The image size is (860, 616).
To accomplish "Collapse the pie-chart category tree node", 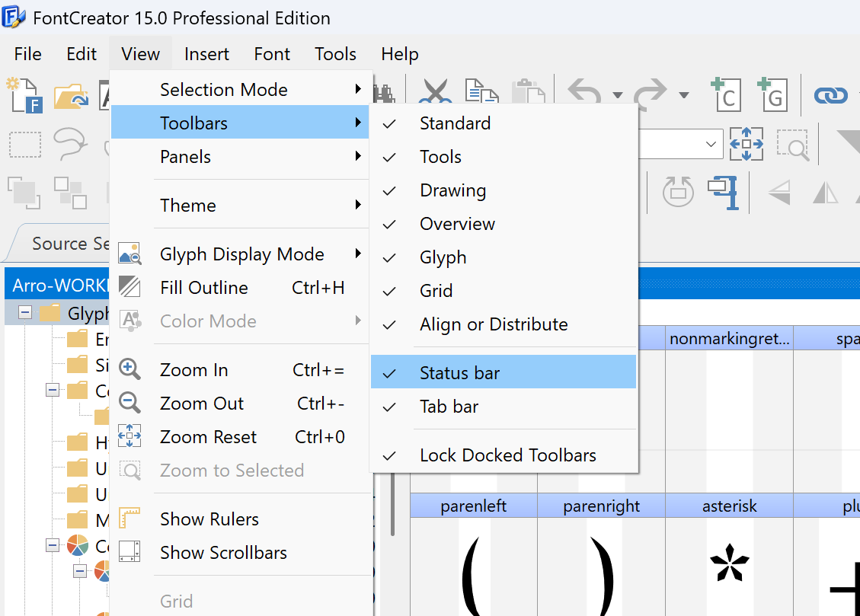I will (x=52, y=544).
